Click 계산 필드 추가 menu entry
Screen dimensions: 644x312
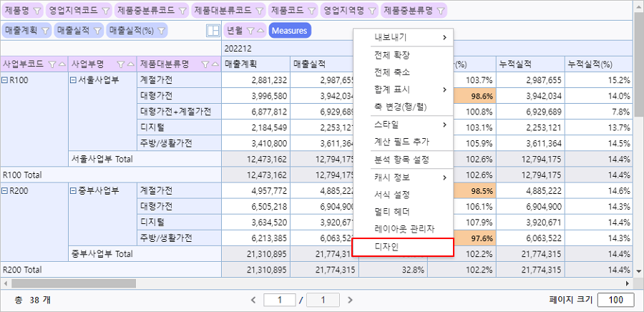tap(402, 142)
